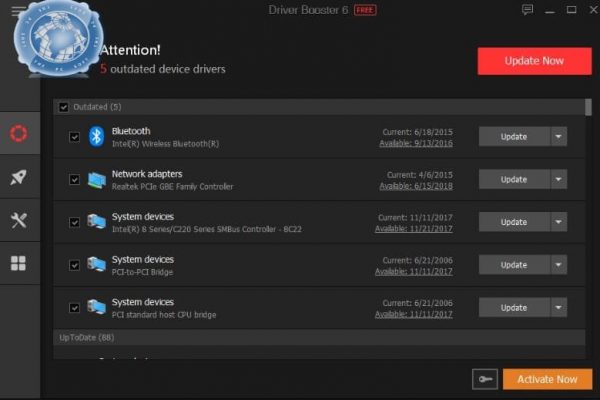Uncheck the Network adapters checkbox
This screenshot has height=400, width=600.
point(74,180)
